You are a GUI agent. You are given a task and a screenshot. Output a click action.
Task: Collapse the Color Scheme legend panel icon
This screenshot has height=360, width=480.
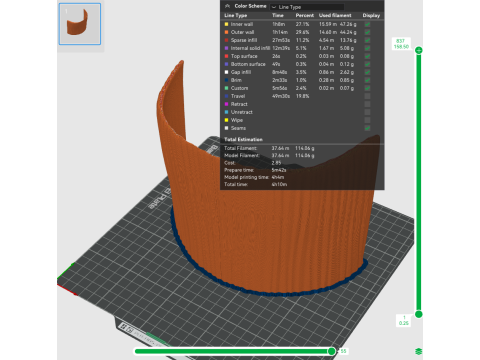(228, 6)
